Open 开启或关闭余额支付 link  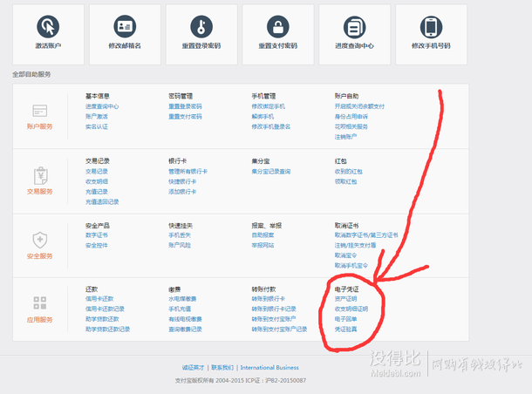coord(359,106)
